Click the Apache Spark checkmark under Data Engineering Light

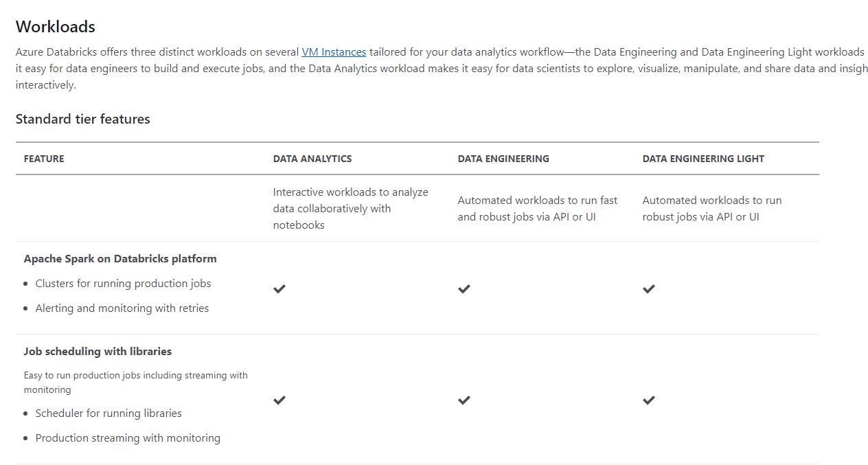pos(649,289)
